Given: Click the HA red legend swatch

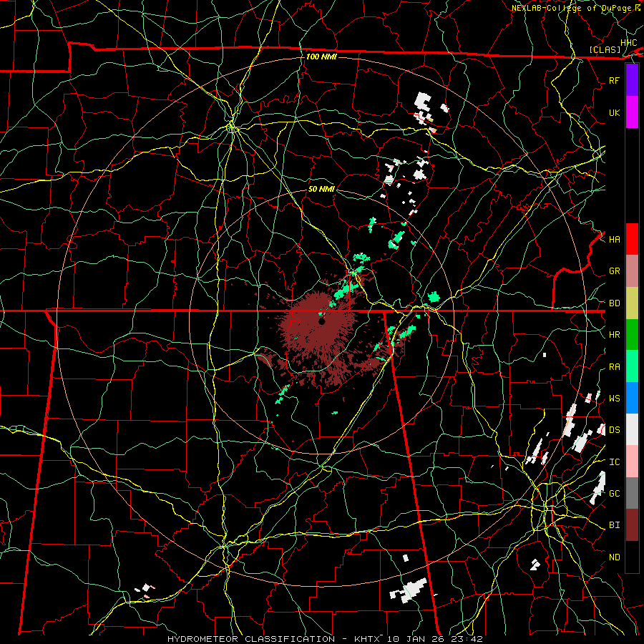Looking at the screenshot, I should (632, 239).
